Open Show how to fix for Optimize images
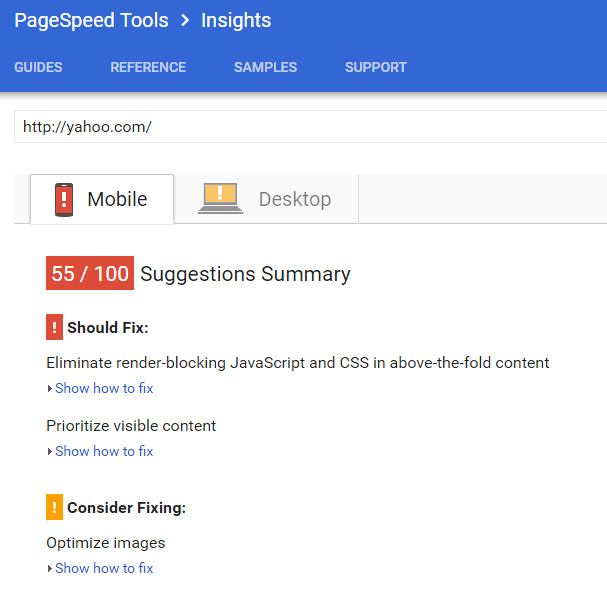Screen dimensions: 607x597 pos(104,568)
